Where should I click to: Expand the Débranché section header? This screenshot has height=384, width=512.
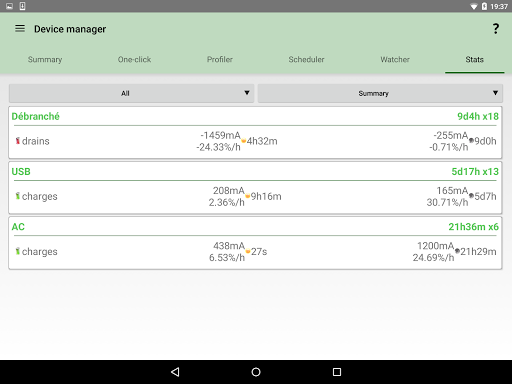[x=255, y=116]
